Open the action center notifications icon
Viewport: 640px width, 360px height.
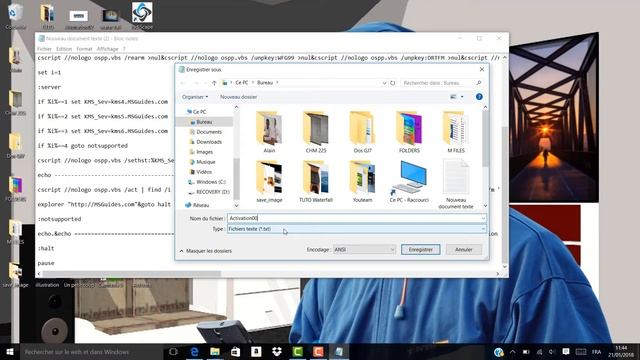tap(566, 352)
